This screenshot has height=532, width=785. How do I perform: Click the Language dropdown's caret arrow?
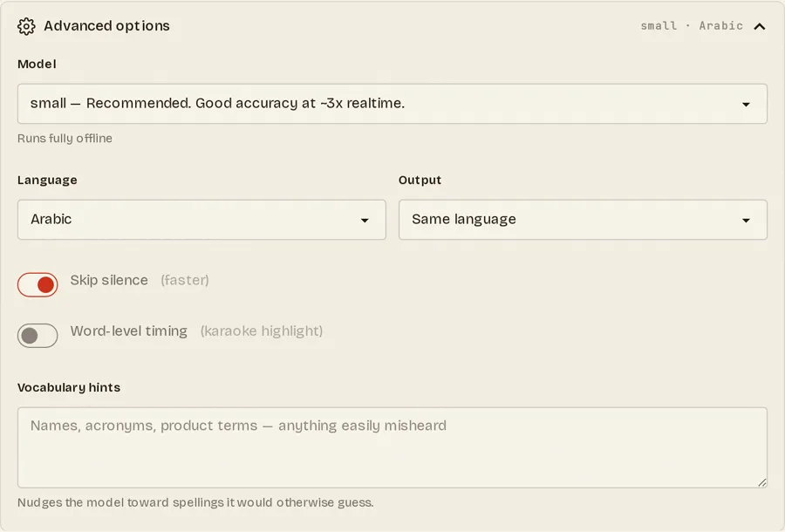(365, 220)
